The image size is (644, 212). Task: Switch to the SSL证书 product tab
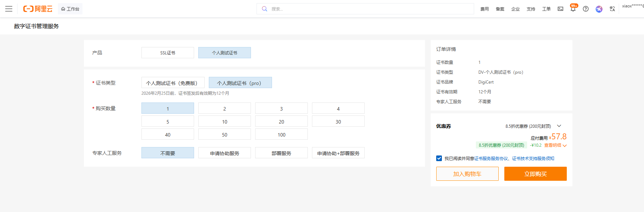pyautogui.click(x=168, y=53)
